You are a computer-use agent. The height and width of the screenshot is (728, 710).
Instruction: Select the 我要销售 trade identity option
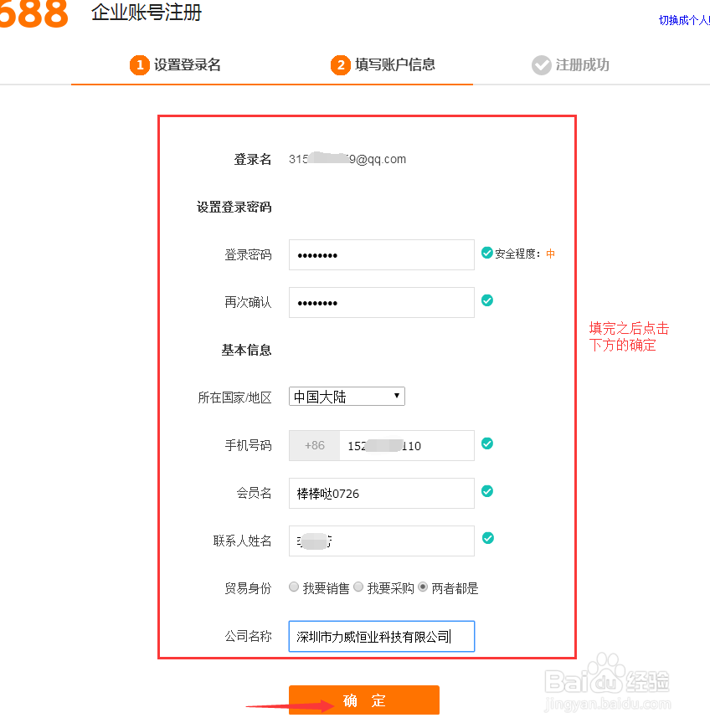(x=294, y=587)
